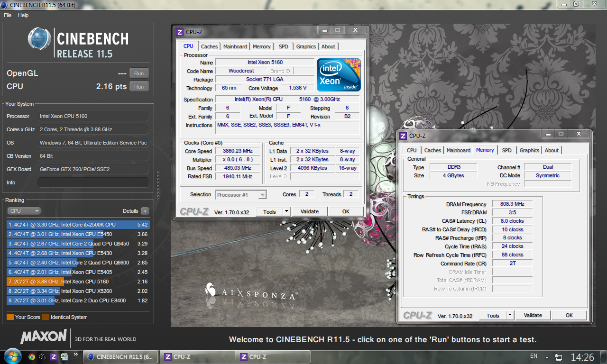Open the Windows Start menu orb
This screenshot has width=607, height=364.
pos(12,355)
